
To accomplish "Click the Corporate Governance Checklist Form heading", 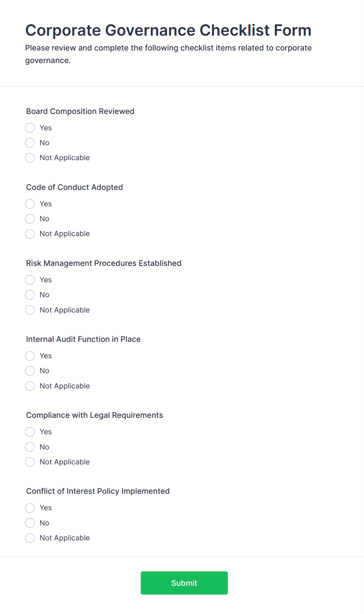I will point(168,30).
